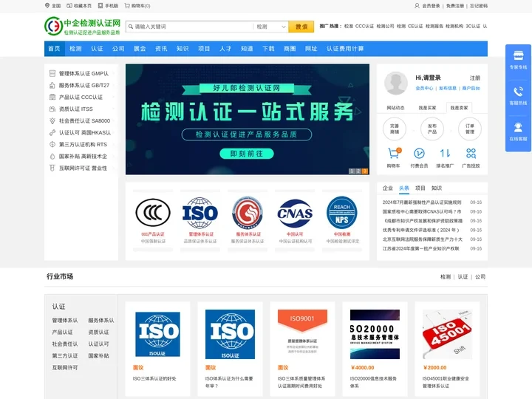The width and height of the screenshot is (532, 399).
Task: Click the CCC产品认证 logo
Action: pos(153,213)
